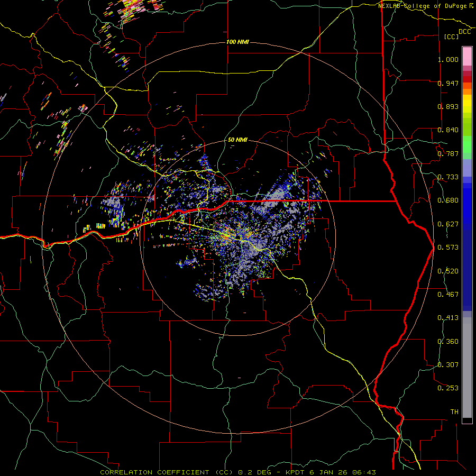Click the 0.573 value on the color scale
476x476 pixels.
point(448,248)
